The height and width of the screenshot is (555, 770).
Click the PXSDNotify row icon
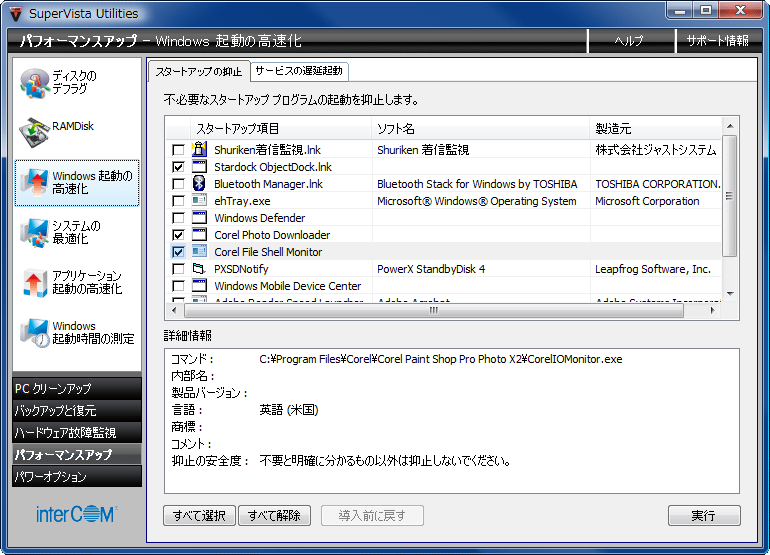tap(199, 269)
